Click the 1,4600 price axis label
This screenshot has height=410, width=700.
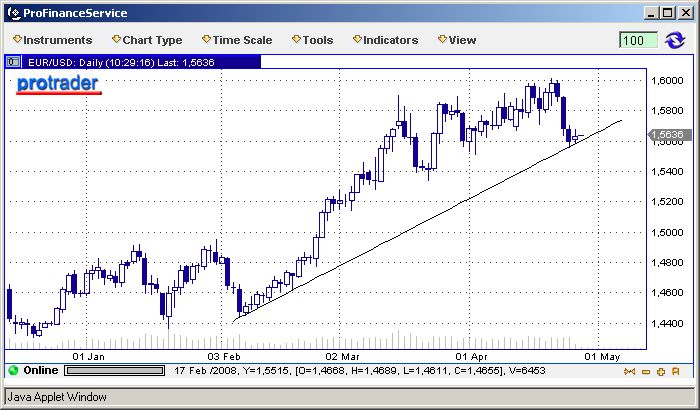click(x=667, y=293)
